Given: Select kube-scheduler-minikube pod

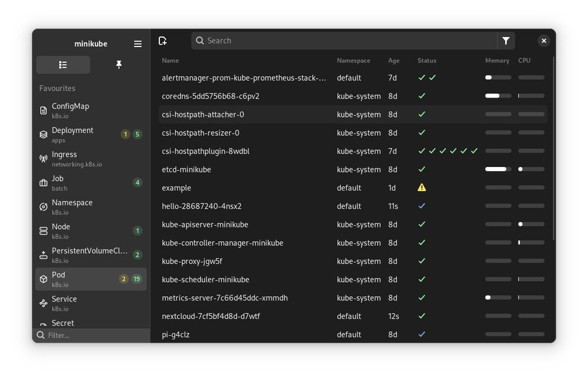Looking at the screenshot, I should tap(353, 280).
